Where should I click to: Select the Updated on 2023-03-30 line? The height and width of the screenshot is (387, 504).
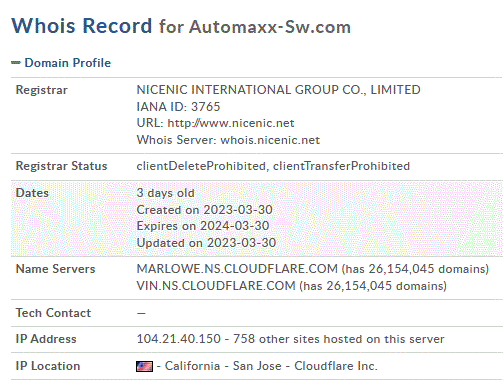tap(206, 243)
